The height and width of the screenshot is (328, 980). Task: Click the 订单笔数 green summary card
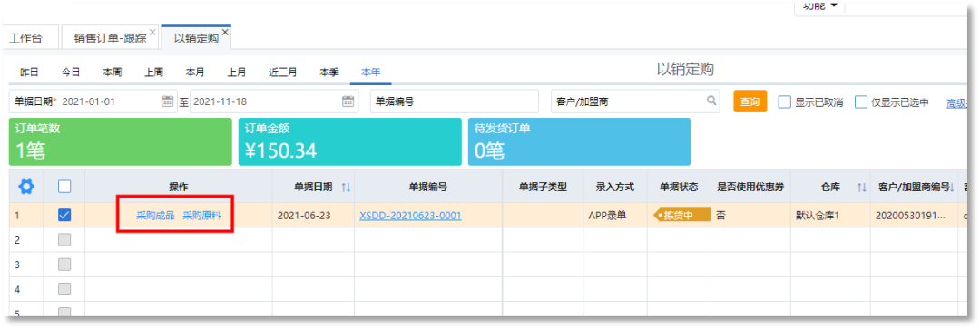pos(120,141)
